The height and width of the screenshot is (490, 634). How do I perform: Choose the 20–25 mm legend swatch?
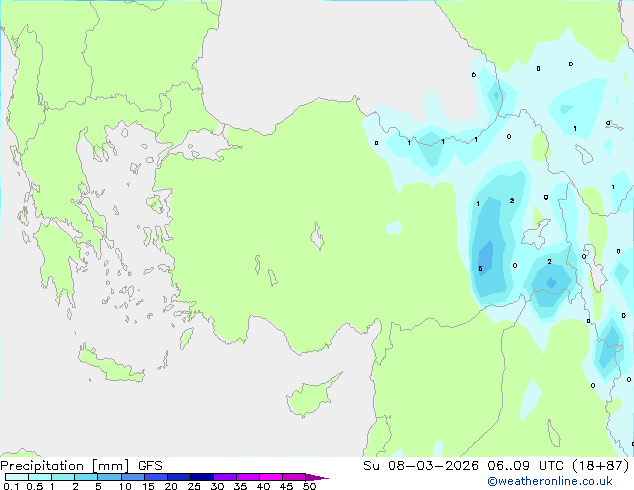178,477
